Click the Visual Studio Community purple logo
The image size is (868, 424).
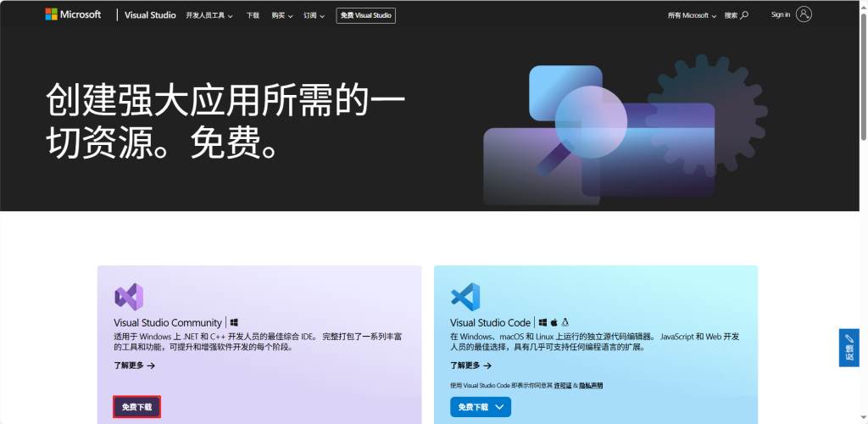(129, 298)
